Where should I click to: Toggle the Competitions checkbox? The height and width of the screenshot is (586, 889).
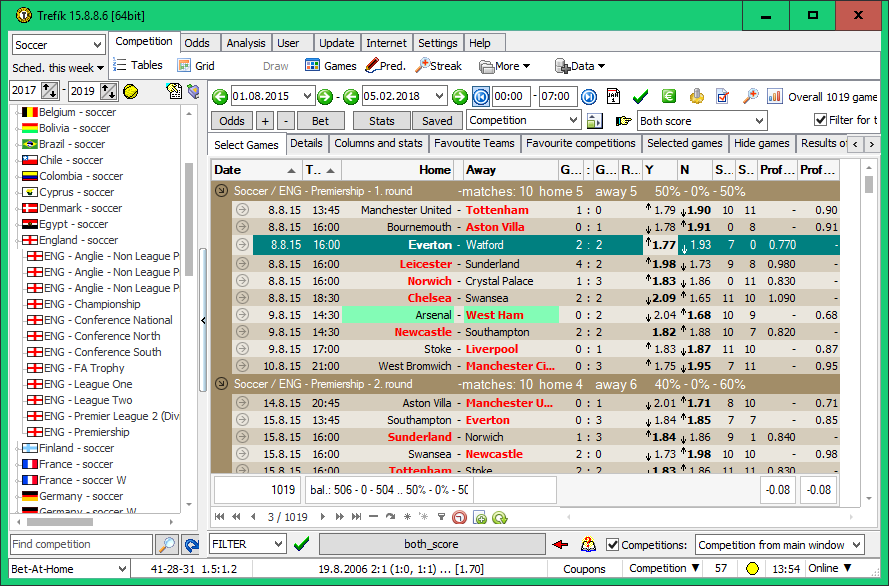[612, 545]
